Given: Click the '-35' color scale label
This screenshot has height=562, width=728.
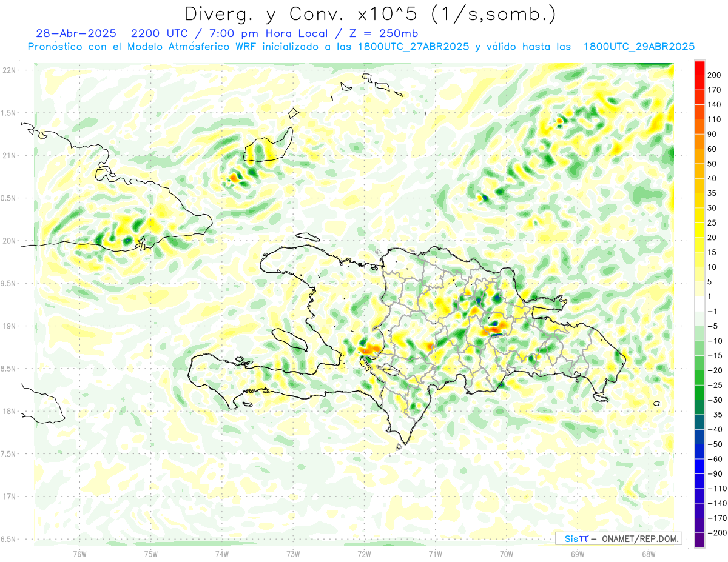Looking at the screenshot, I should click(x=715, y=415).
